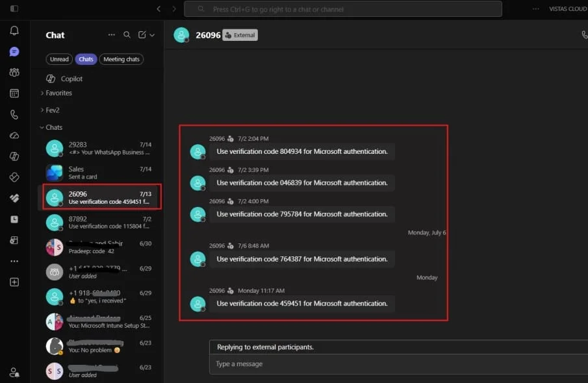Open the Calls phone icon in sidebar
Viewport: 588px width, 383px height.
[x=14, y=114]
